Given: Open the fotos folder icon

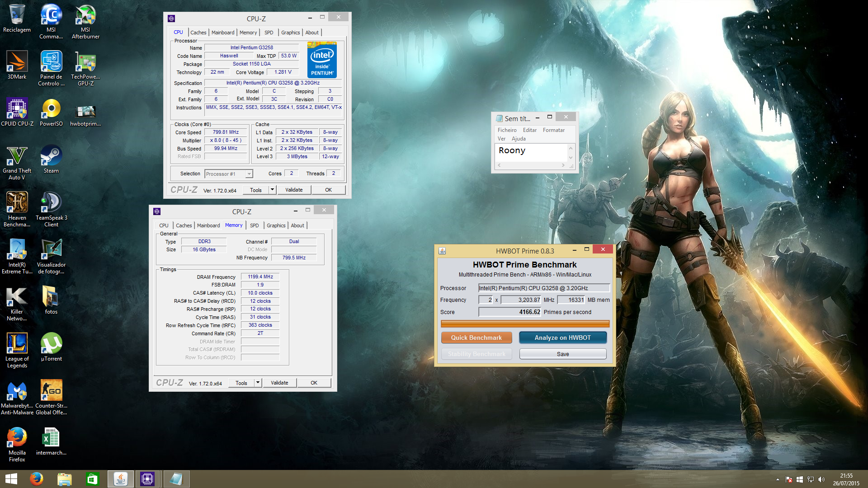Looking at the screenshot, I should [51, 300].
